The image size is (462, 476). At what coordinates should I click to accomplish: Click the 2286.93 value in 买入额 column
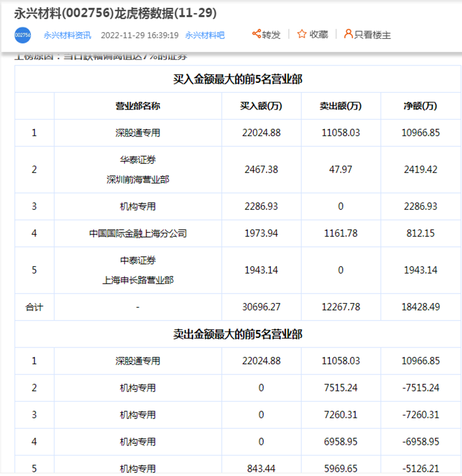(261, 206)
